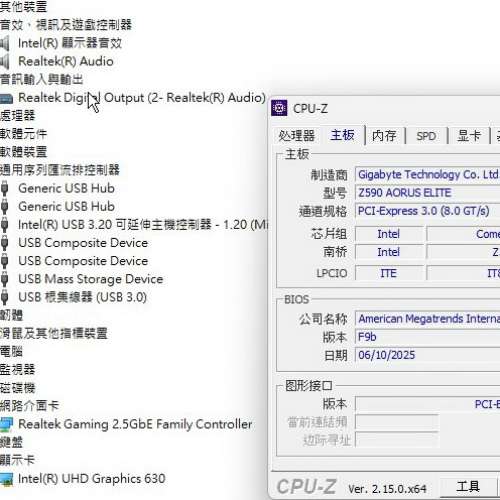
Task: Collapse the 網路介面卡 category
Action: pyautogui.click(x=29, y=406)
